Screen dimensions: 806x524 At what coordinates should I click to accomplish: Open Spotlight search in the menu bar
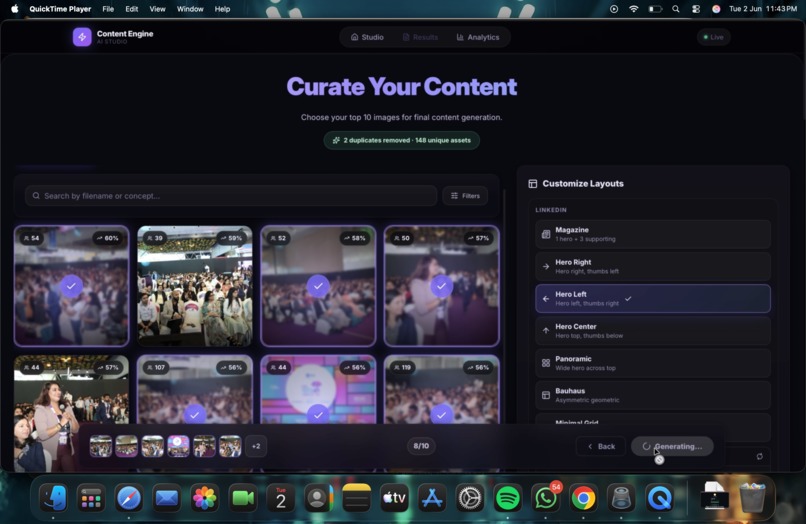tap(675, 9)
